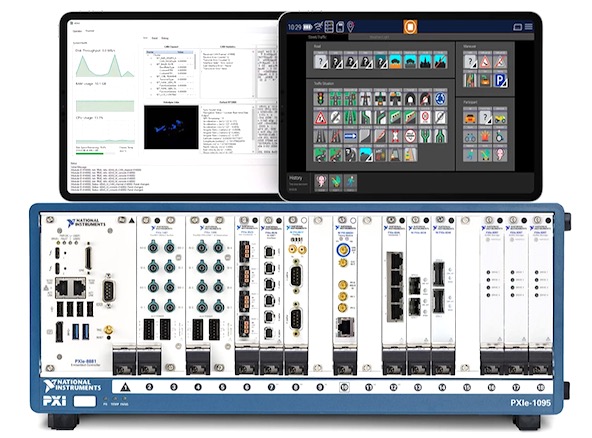Tap the battery icon next to 10:29

click(308, 27)
